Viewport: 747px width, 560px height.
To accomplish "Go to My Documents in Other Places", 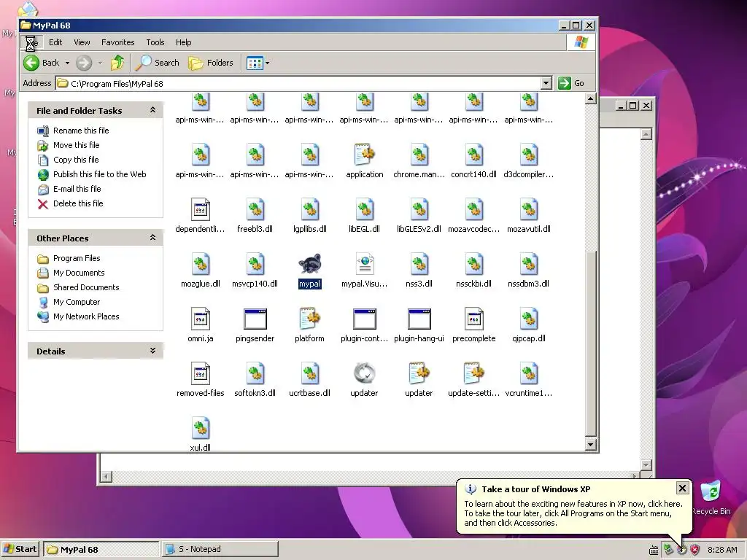I will pyautogui.click(x=79, y=273).
